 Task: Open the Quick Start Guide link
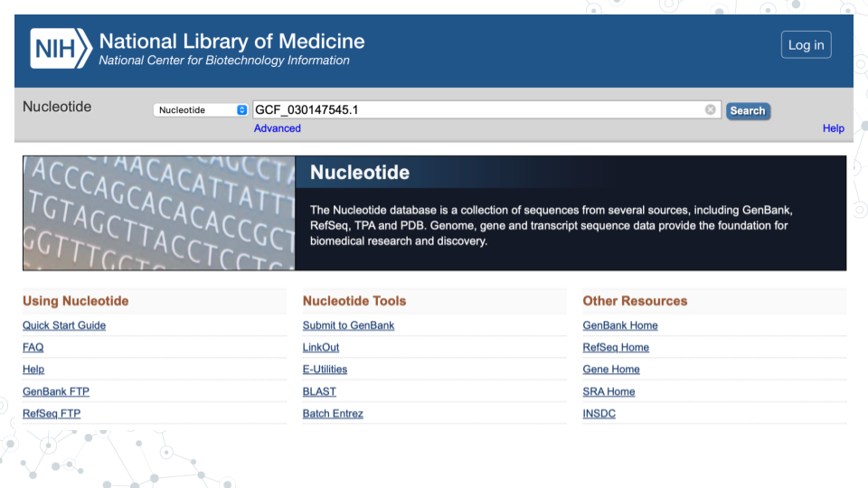pos(64,325)
